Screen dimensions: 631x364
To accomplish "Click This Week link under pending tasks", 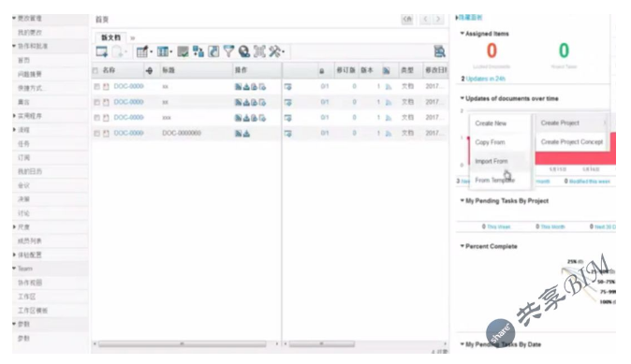I will (x=499, y=226).
